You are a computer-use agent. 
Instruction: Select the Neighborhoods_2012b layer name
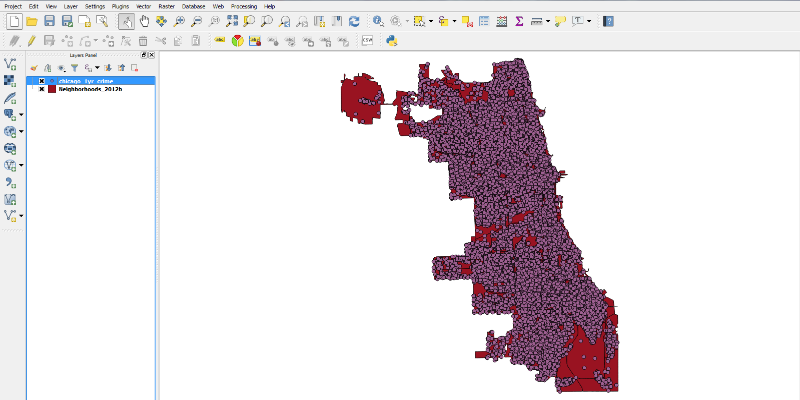tap(90, 89)
